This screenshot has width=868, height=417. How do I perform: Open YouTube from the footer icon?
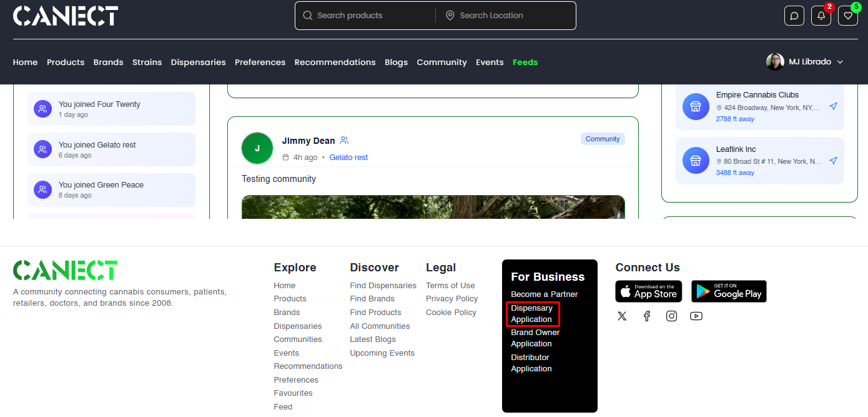[696, 316]
